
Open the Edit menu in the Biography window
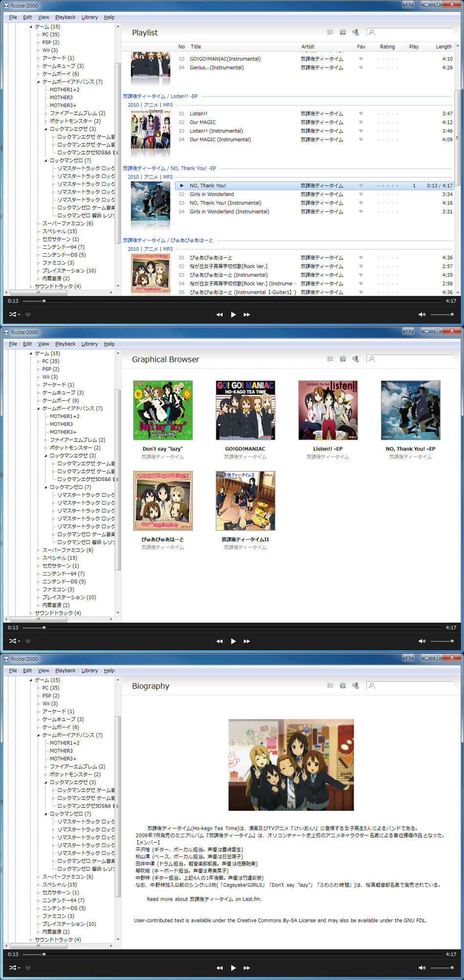pos(27,671)
